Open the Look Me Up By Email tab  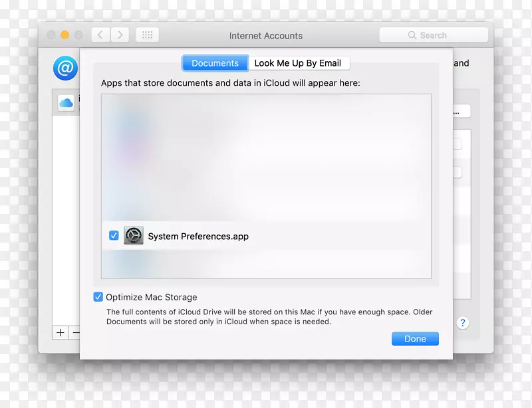click(x=297, y=63)
